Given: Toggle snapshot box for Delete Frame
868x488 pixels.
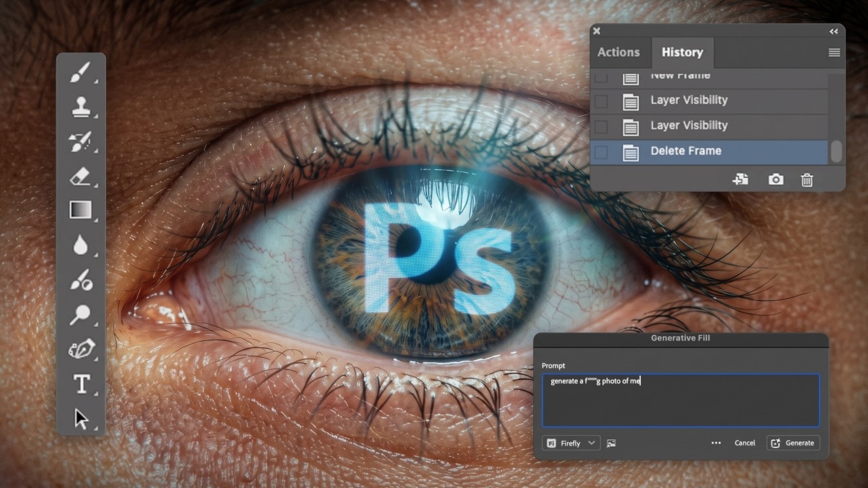Looking at the screenshot, I should pos(601,152).
